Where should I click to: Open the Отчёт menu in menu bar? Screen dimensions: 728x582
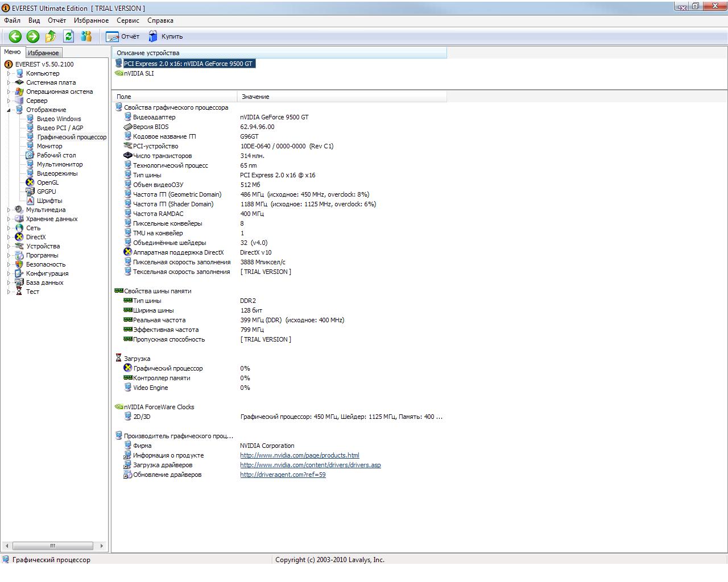click(x=57, y=20)
